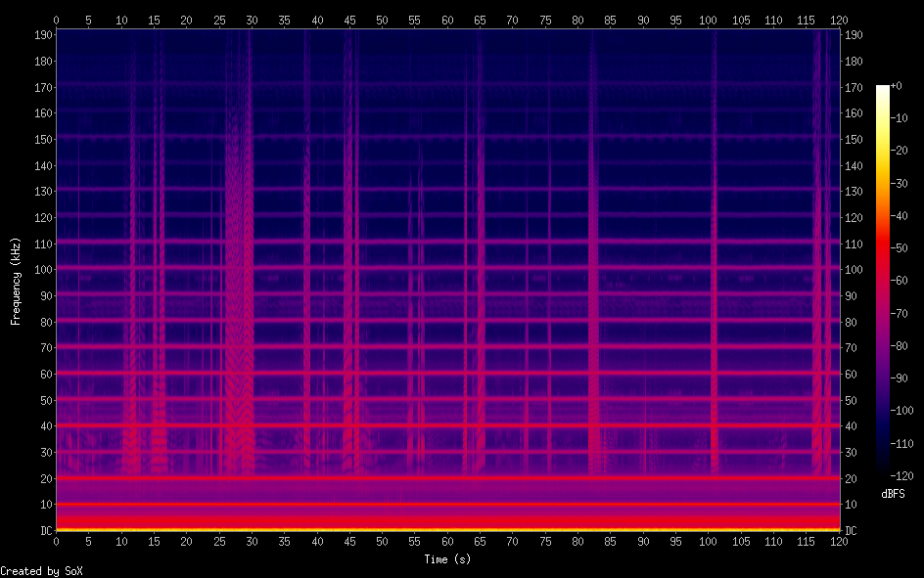Select the 30 second mark on top time axis

(x=252, y=20)
